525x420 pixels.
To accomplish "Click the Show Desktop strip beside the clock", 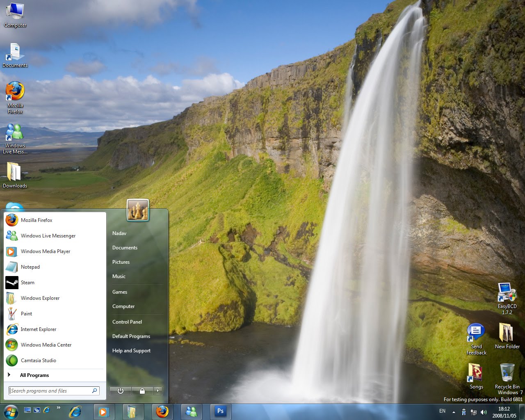I will click(522, 412).
